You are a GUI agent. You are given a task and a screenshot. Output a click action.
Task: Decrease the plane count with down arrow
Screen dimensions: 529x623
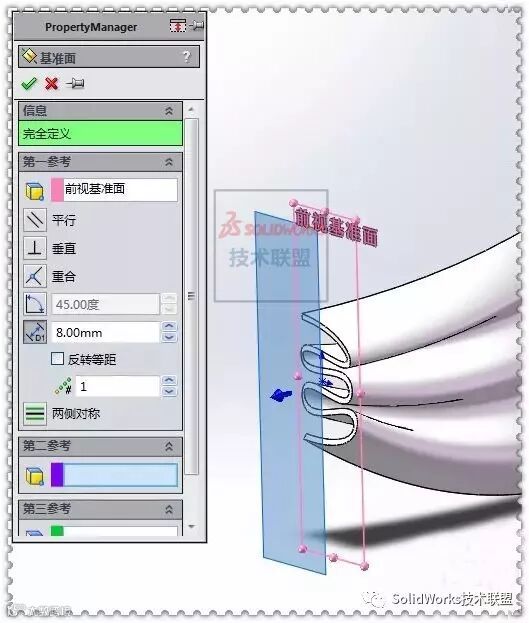169,392
